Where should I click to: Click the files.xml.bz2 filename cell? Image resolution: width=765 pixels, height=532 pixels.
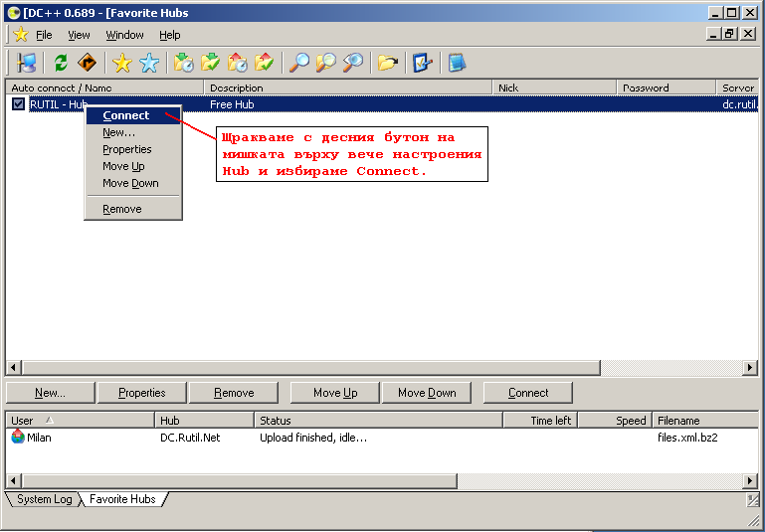point(687,438)
